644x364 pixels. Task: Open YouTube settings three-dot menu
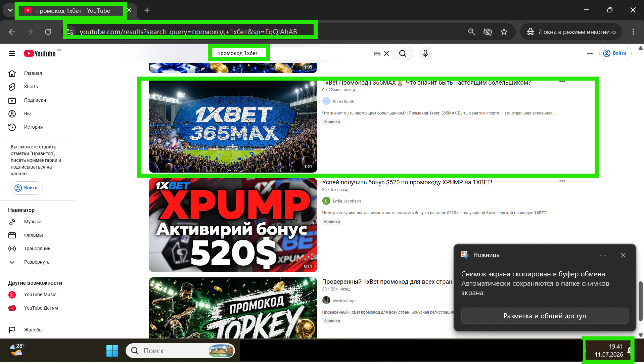tap(590, 53)
